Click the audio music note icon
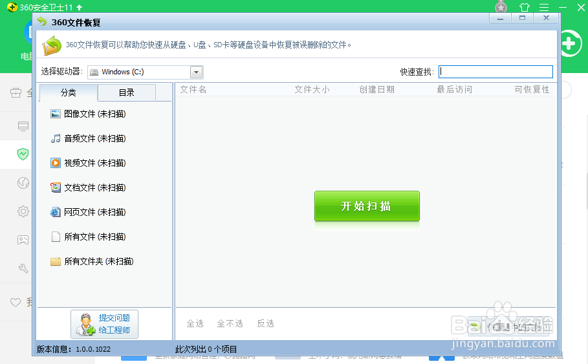 [56, 139]
